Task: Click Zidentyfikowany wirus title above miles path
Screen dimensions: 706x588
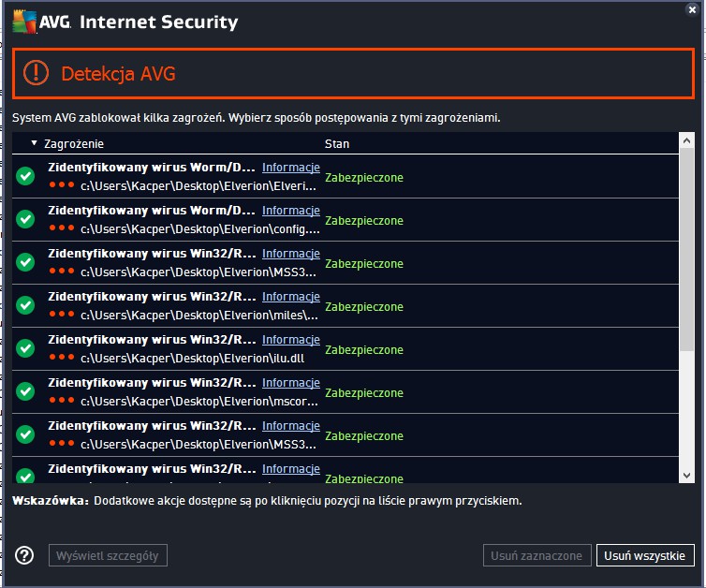Action: pos(152,296)
